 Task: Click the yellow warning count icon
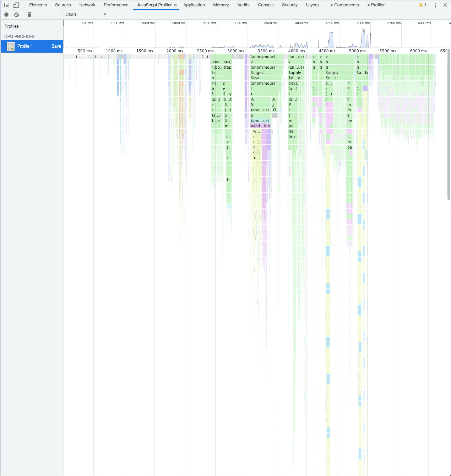(422, 5)
